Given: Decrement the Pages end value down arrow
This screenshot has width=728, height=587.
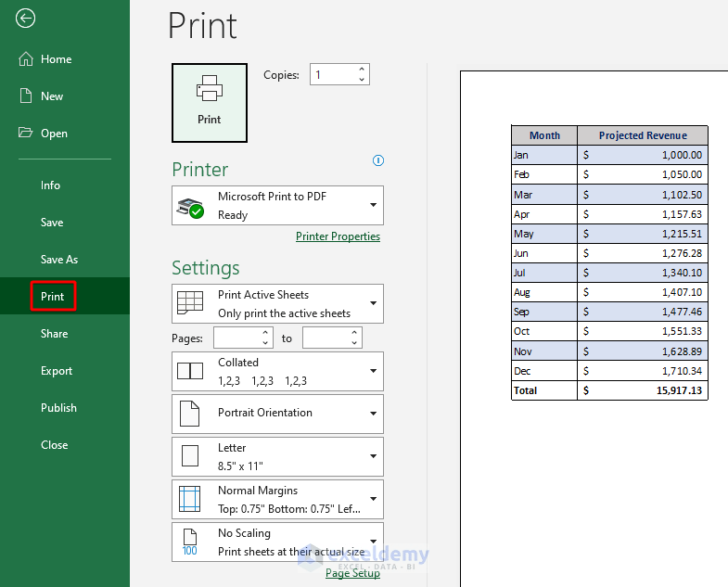Looking at the screenshot, I should click(x=354, y=343).
